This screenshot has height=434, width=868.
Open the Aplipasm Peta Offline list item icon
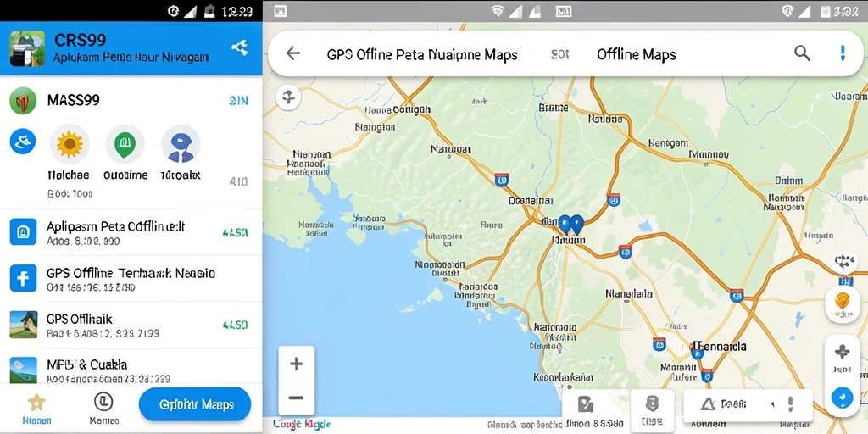(x=23, y=232)
